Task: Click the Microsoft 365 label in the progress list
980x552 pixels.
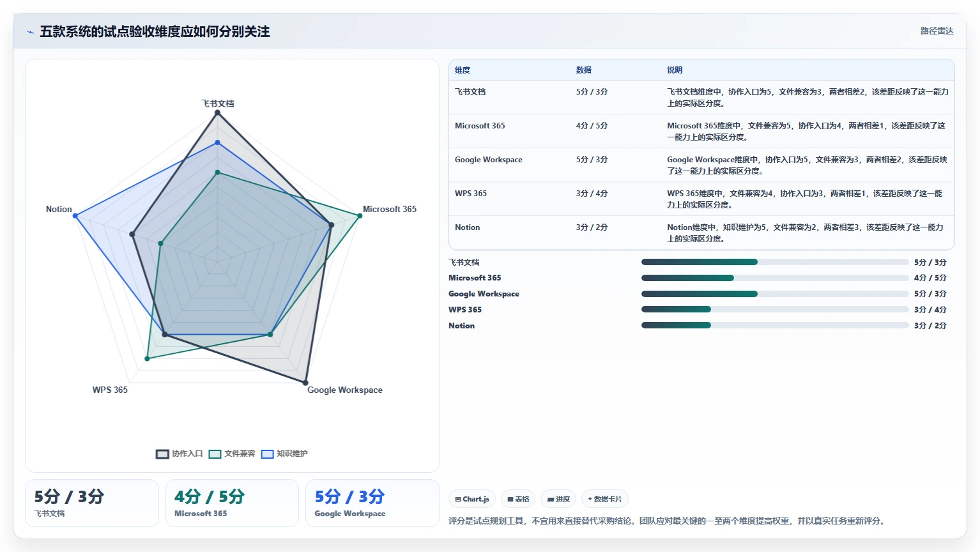Action: [x=475, y=278]
